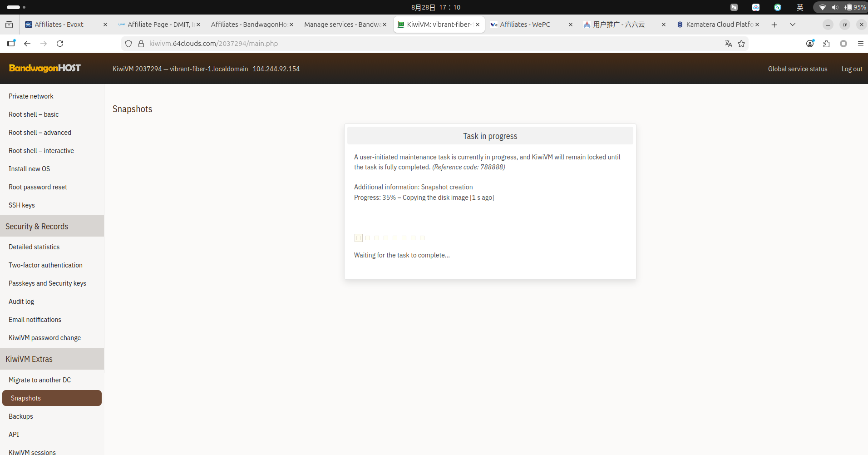Open Root shell – interactive
The width and height of the screenshot is (868, 455).
41,151
